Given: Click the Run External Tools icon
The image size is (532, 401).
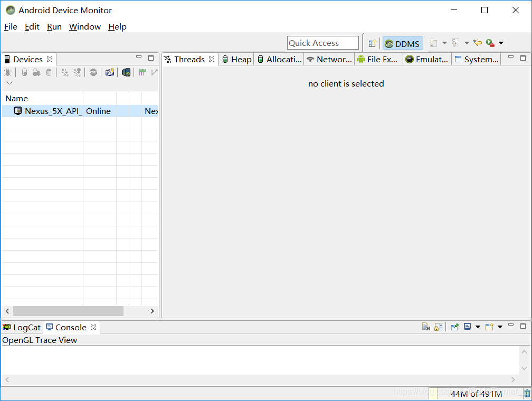Looking at the screenshot, I should coord(490,43).
